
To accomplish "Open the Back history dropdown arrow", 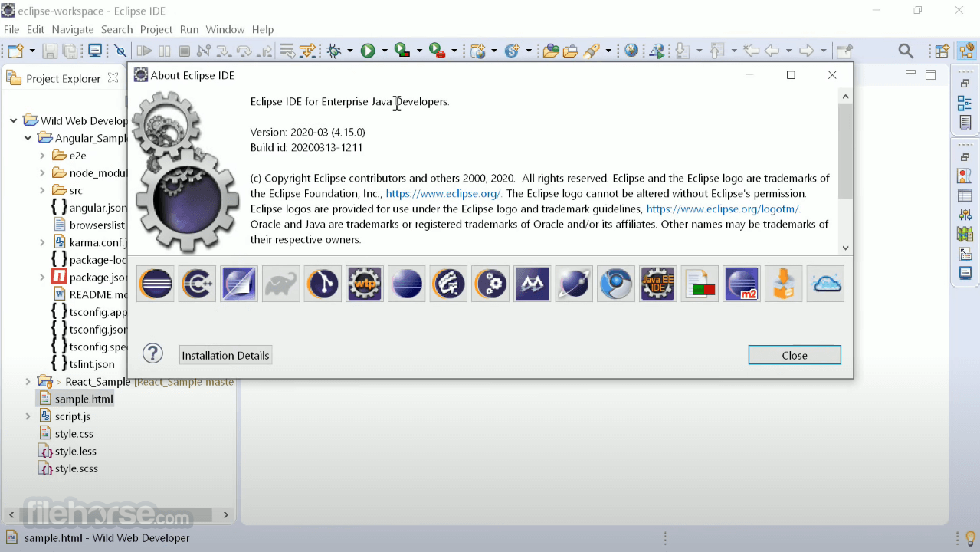I will click(x=789, y=51).
